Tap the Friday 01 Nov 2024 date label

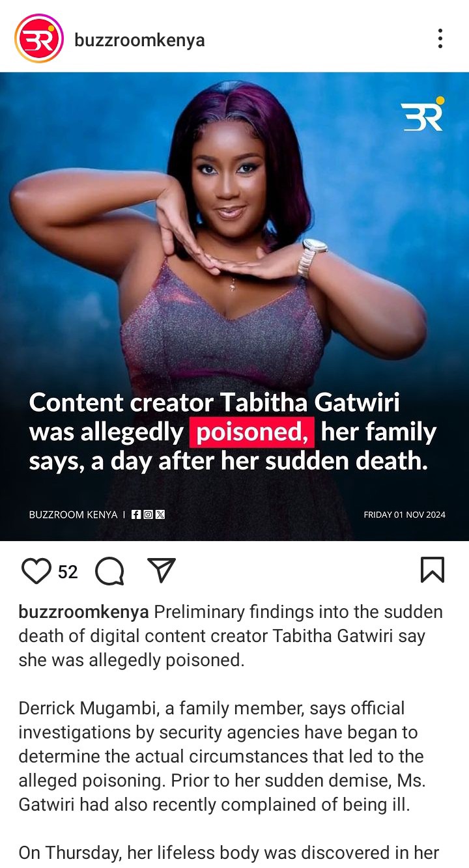[x=405, y=514]
